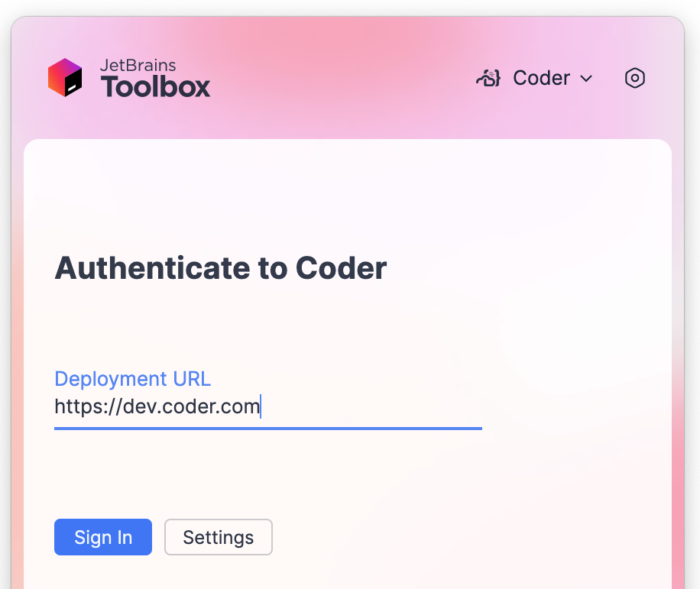Click the Authenticate to Coder heading
700x589 pixels.
[x=220, y=268]
